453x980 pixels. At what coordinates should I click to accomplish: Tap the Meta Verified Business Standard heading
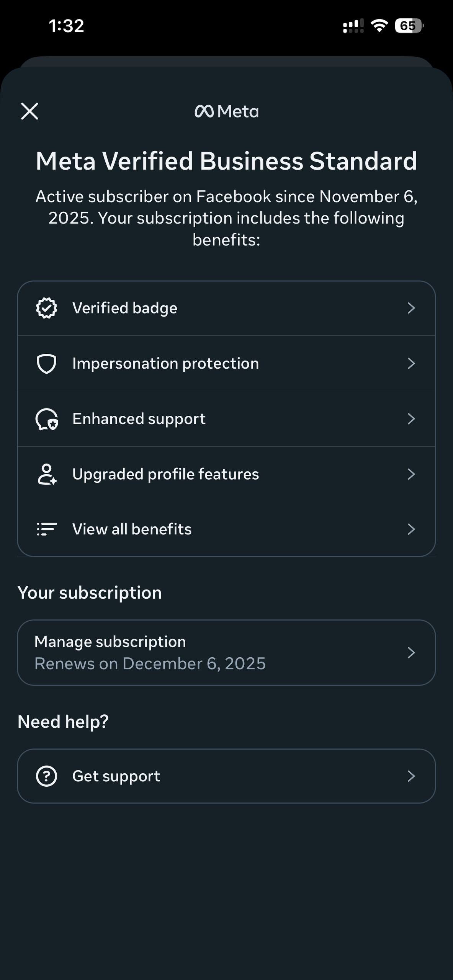click(226, 161)
